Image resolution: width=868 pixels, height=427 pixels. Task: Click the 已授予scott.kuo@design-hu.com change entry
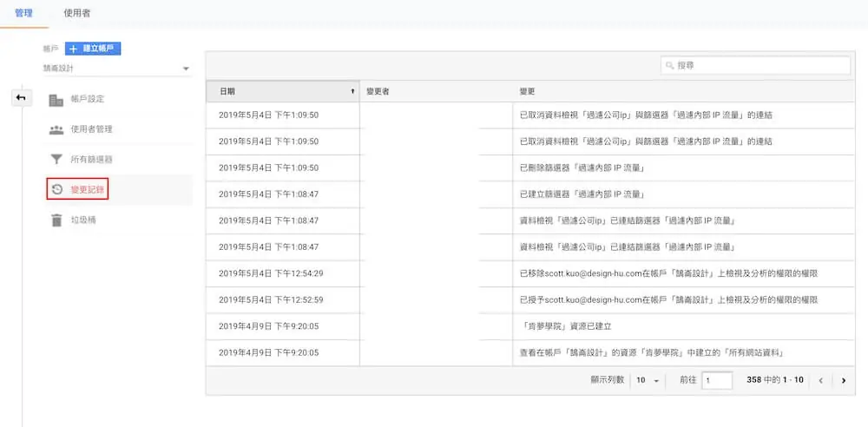pyautogui.click(x=668, y=299)
